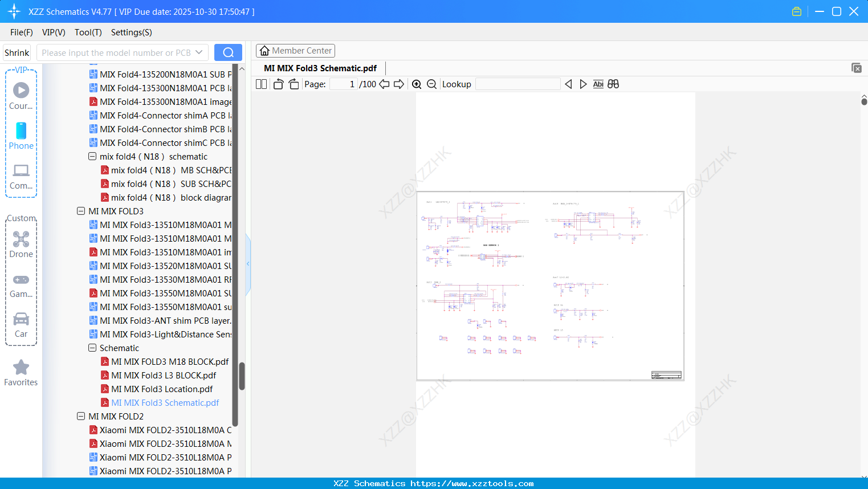
Task: Open the Drone category
Action: tap(21, 244)
